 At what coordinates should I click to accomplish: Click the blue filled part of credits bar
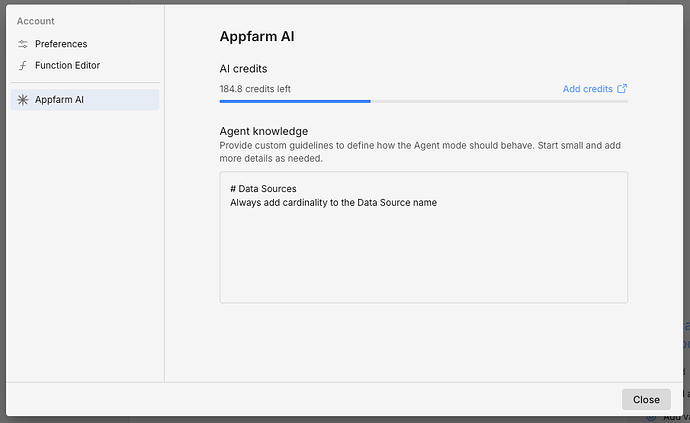click(295, 101)
